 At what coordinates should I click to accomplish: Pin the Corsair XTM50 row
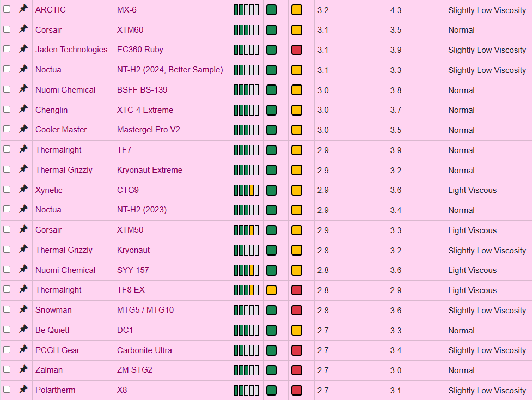[x=23, y=229]
